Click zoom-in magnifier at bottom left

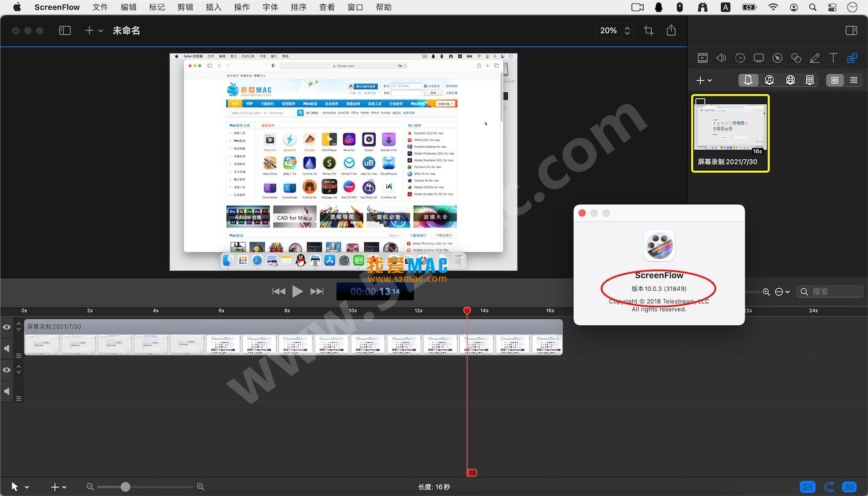click(201, 486)
